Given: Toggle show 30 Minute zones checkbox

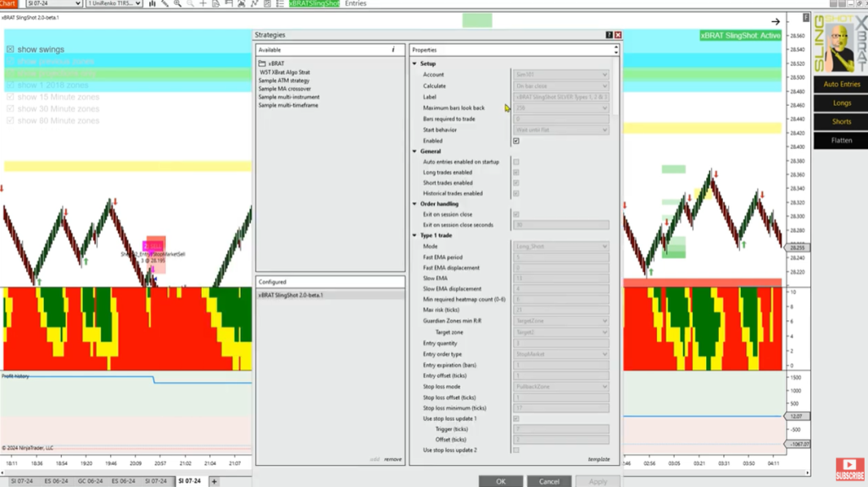Looking at the screenshot, I should tap(10, 109).
